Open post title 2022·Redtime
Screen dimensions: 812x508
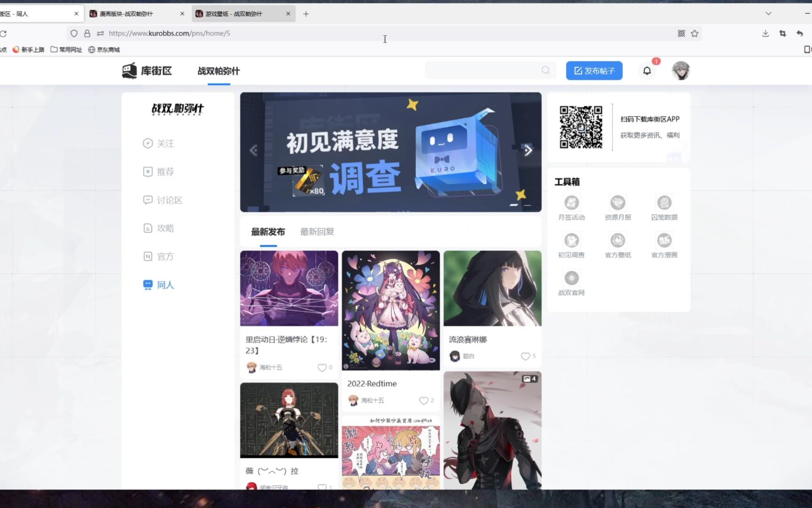372,383
